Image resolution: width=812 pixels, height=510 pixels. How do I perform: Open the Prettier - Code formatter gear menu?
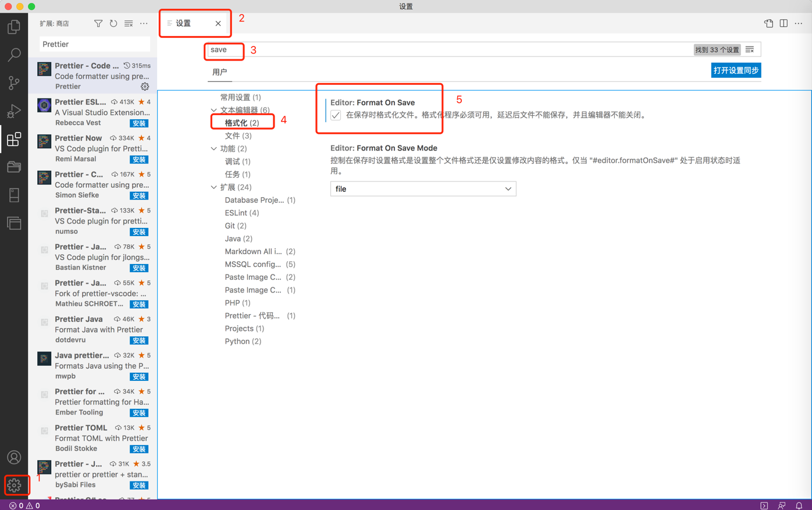145,87
